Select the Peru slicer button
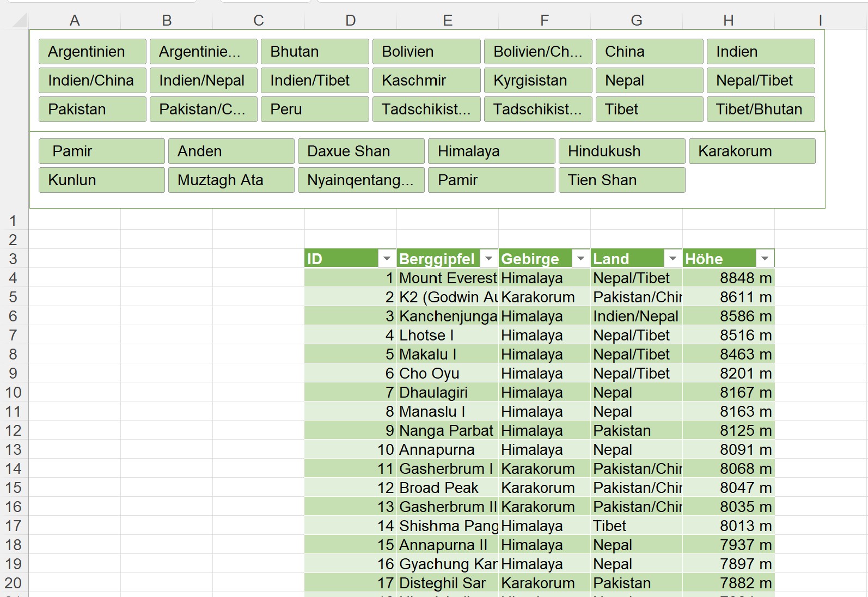The width and height of the screenshot is (868, 597). 315,109
